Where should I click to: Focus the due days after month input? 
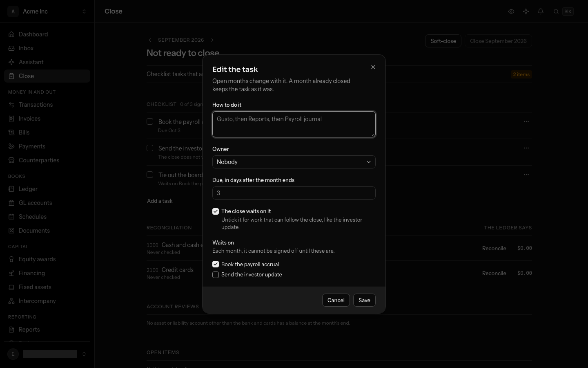pyautogui.click(x=294, y=193)
